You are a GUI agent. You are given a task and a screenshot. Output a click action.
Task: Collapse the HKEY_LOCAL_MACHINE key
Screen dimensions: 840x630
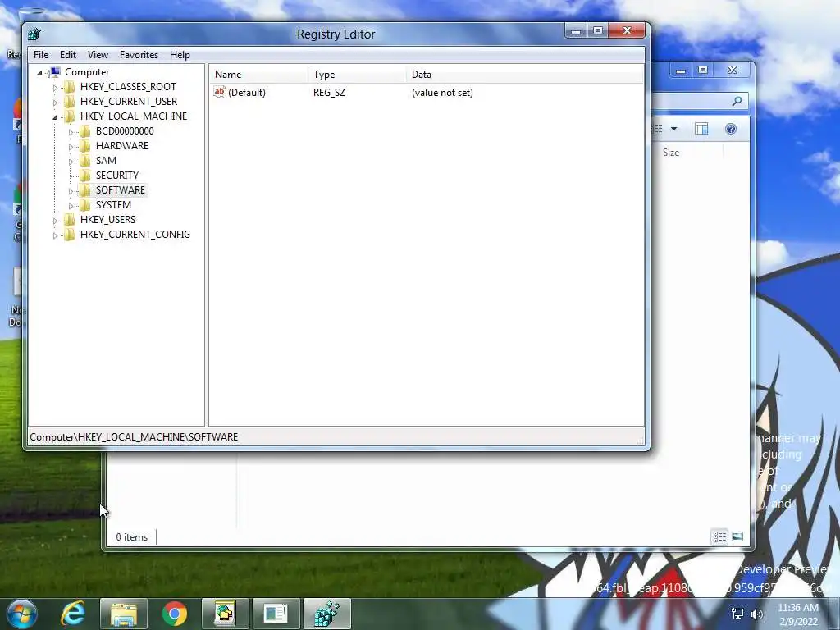click(55, 116)
